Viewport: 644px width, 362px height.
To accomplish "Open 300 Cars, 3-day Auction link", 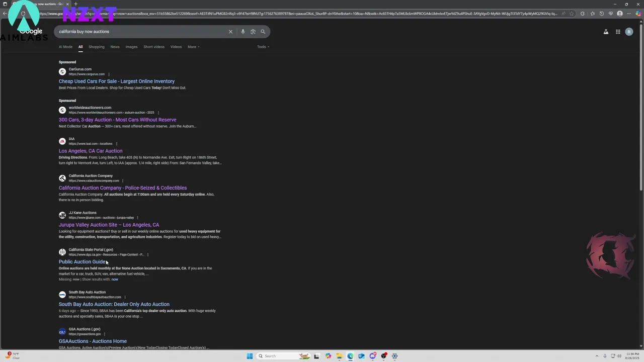I will click(118, 120).
